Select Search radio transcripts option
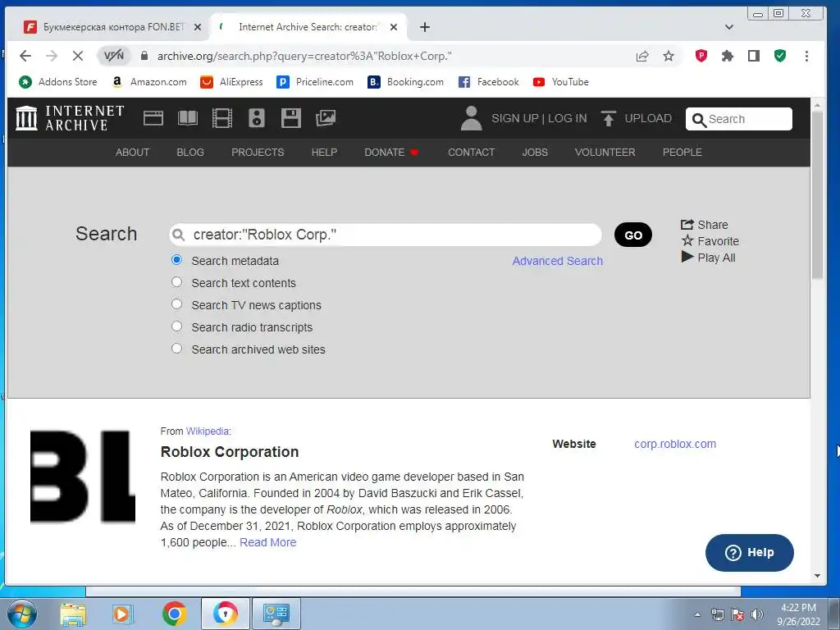The image size is (840, 630). pos(176,326)
